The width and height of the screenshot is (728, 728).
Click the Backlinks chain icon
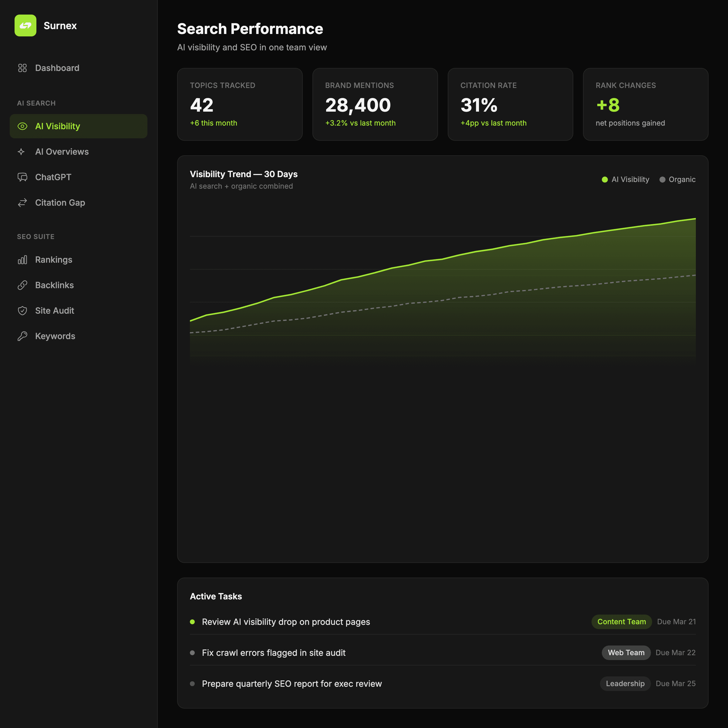pos(22,285)
